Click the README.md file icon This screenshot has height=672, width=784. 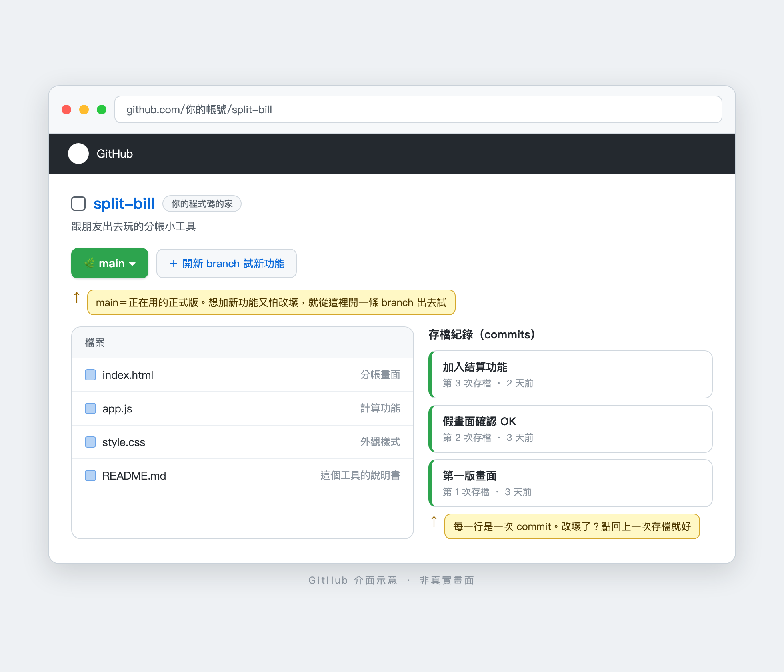[90, 476]
